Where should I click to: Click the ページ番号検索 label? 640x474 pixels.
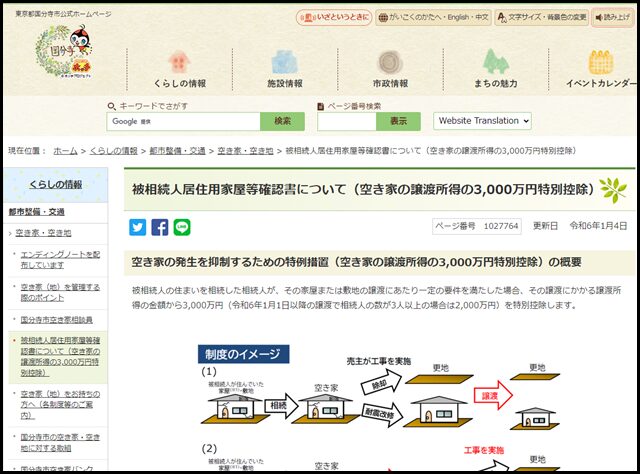pos(354,106)
